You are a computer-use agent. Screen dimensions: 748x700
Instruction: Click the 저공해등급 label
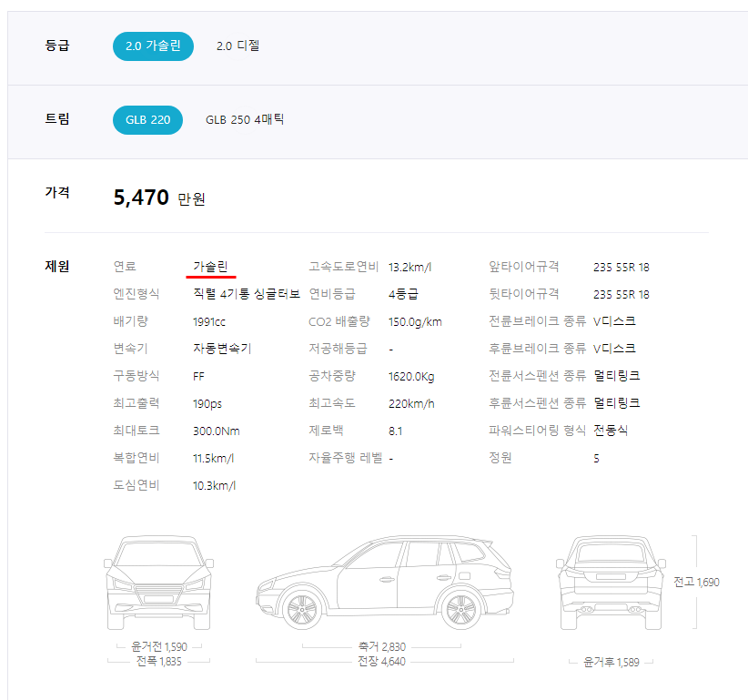tap(339, 349)
